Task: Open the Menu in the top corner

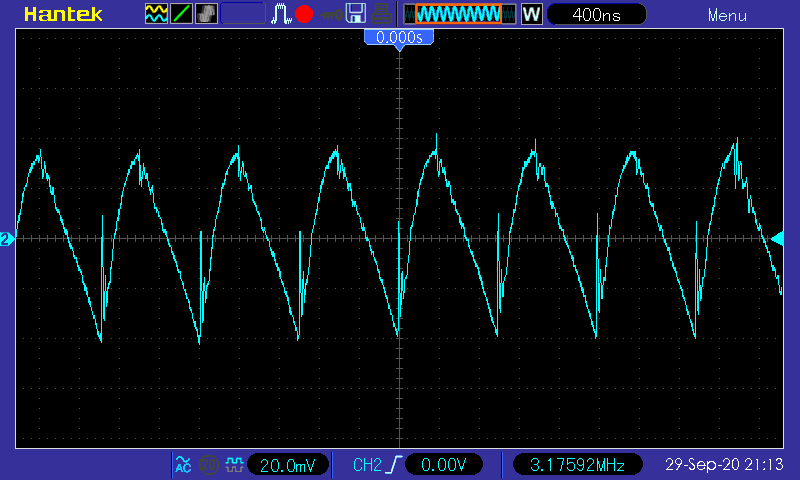Action: tap(727, 15)
